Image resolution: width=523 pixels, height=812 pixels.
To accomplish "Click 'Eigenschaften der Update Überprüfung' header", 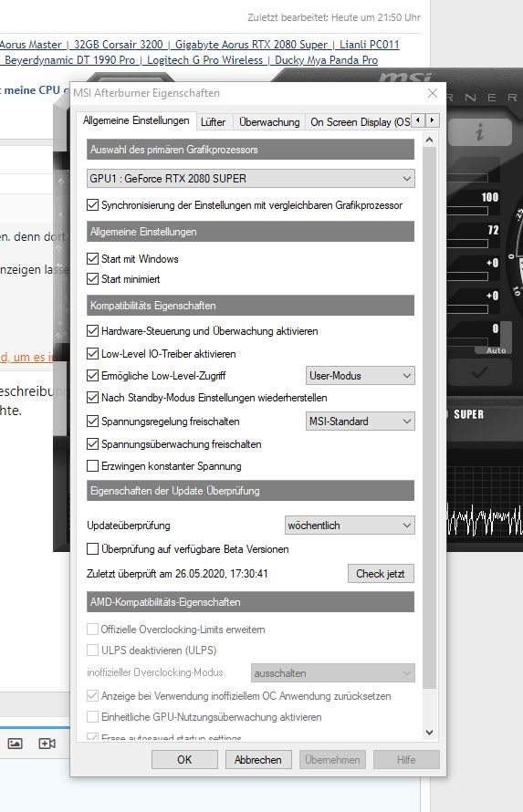I will (x=251, y=491).
